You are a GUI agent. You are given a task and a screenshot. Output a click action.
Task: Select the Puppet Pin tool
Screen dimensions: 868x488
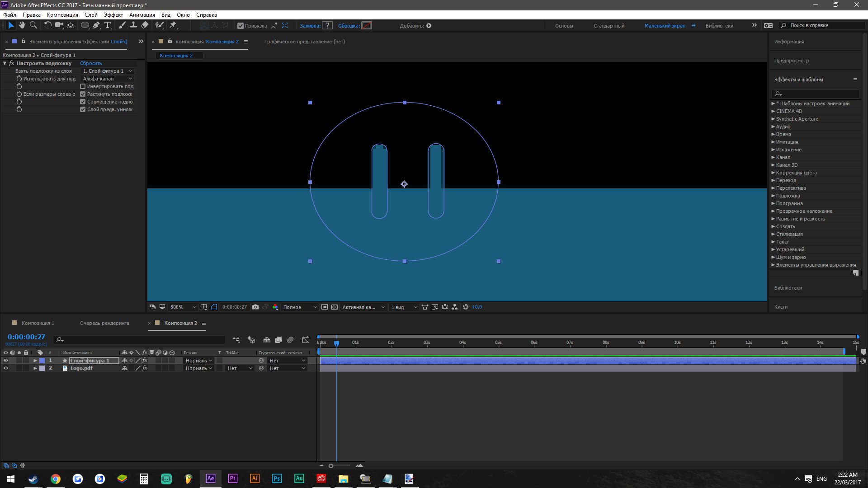173,25
